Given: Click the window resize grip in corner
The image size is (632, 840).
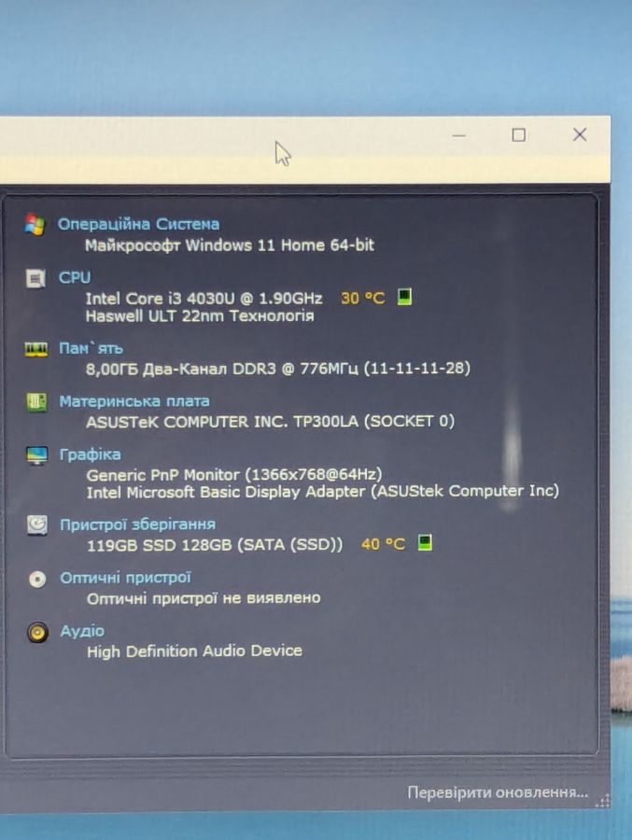Looking at the screenshot, I should (x=603, y=801).
